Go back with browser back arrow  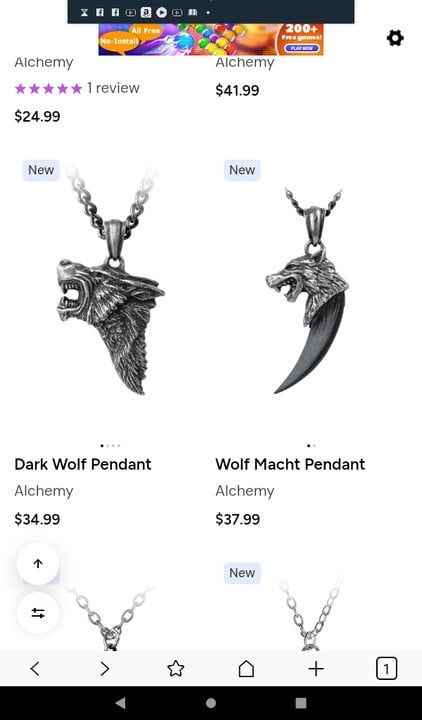tap(35, 669)
